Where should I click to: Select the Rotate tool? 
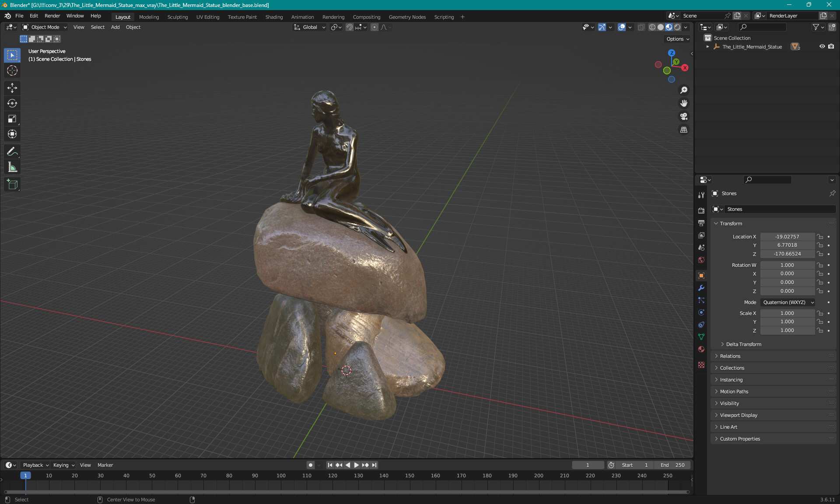(x=12, y=103)
